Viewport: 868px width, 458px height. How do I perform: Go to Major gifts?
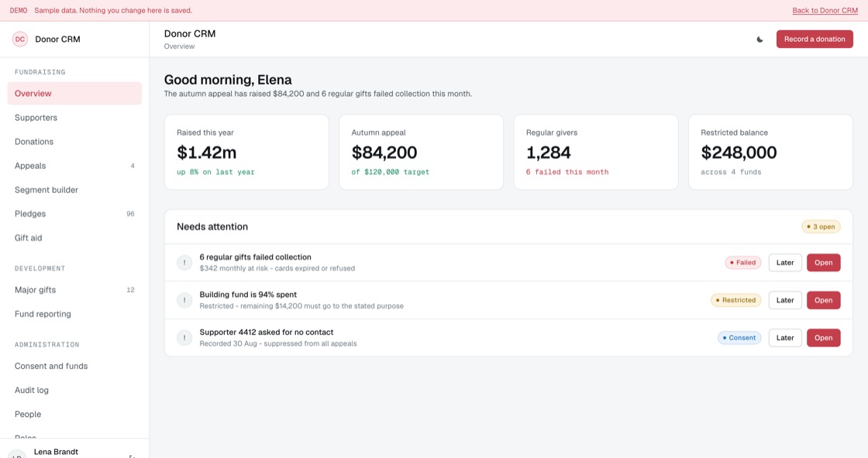click(x=74, y=290)
